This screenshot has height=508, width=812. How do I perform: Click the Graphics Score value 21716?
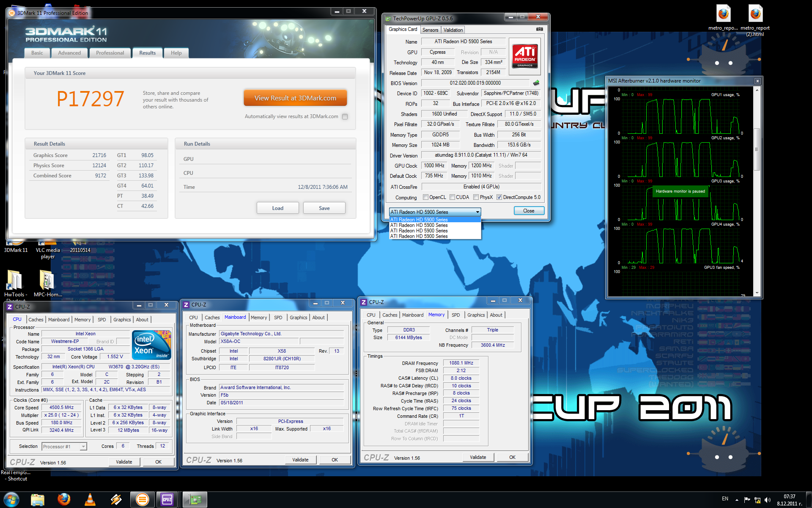coord(99,155)
